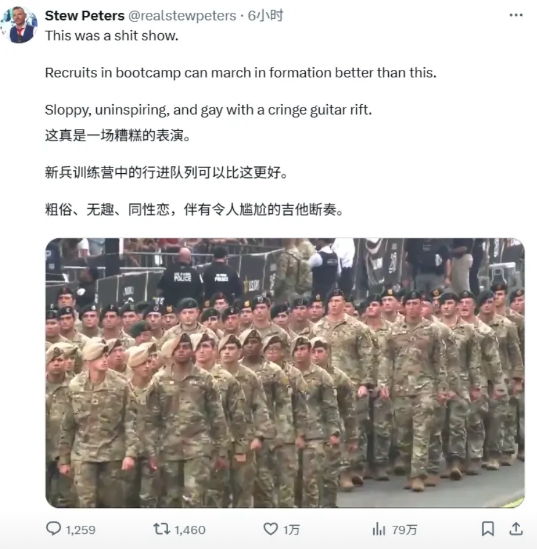
Task: Open the @realstewpeters handle link
Action: point(182,16)
